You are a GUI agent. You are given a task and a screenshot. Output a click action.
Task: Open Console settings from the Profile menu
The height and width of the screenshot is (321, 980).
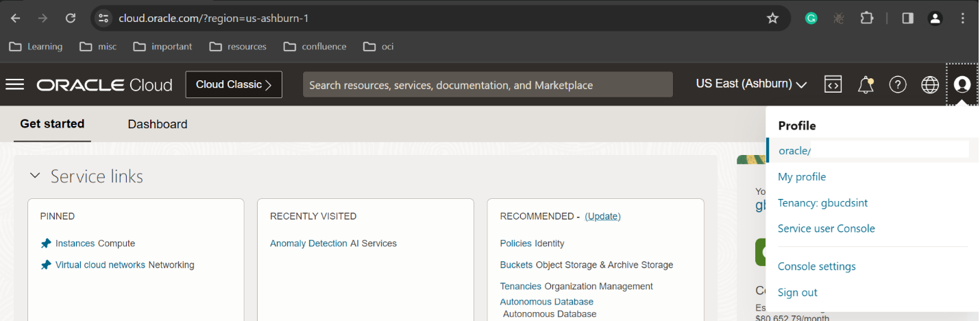point(817,266)
